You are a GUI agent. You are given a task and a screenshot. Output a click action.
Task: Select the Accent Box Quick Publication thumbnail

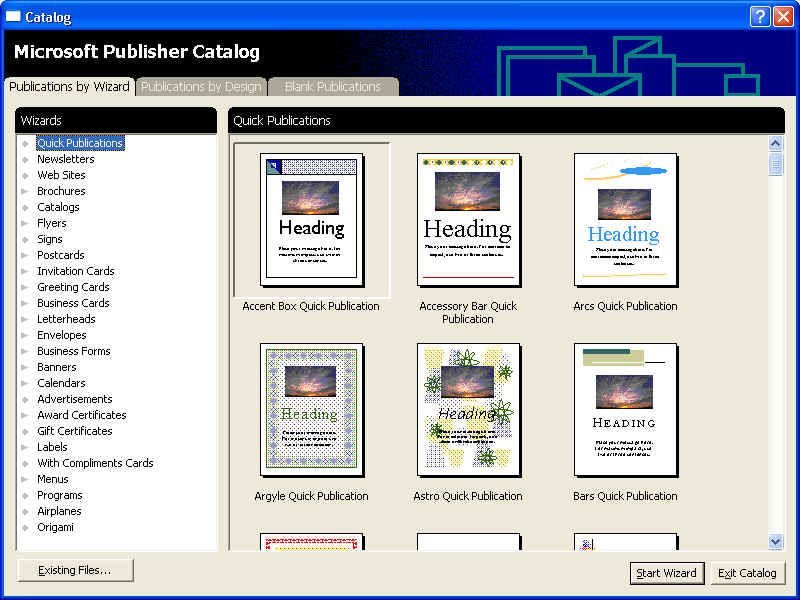pyautogui.click(x=311, y=219)
